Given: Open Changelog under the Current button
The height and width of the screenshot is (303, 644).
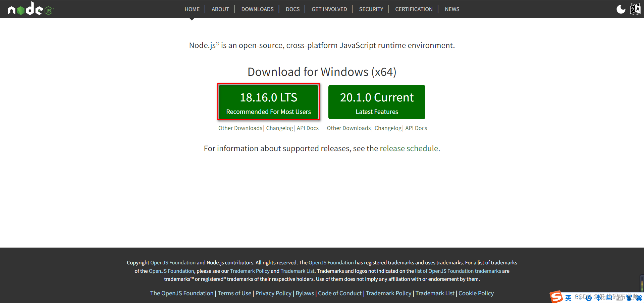Looking at the screenshot, I should click(x=388, y=128).
